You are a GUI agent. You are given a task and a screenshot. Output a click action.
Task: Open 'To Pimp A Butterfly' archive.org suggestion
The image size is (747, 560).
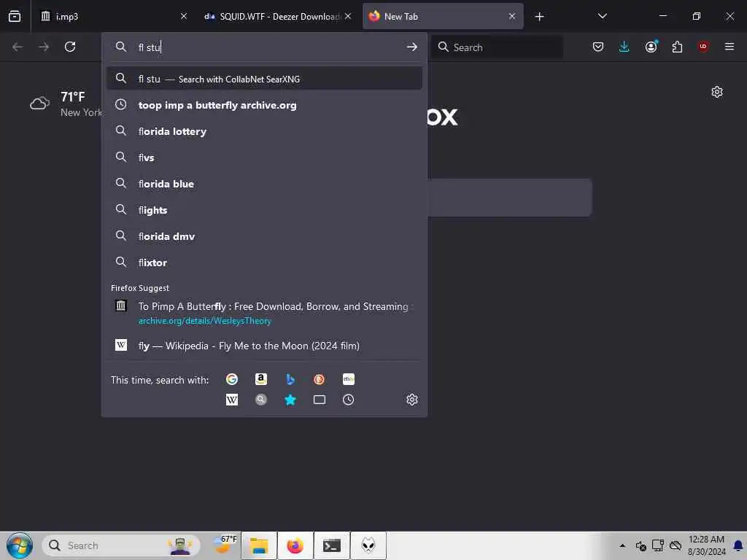pos(264,313)
